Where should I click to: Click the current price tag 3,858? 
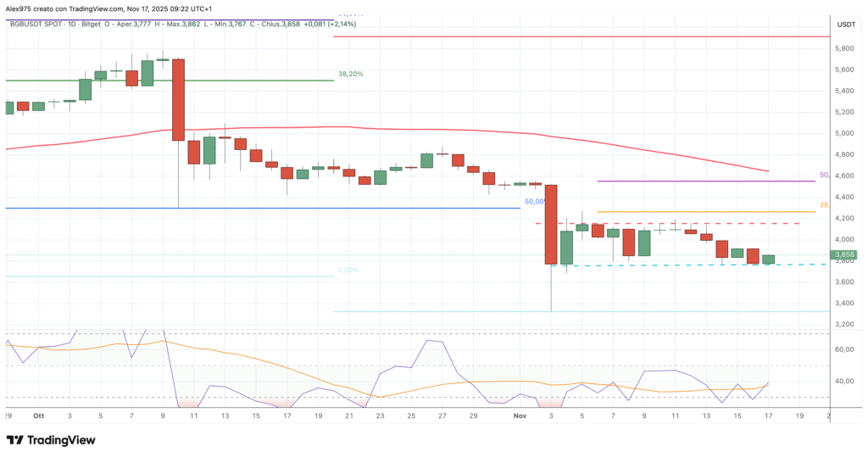(x=845, y=255)
